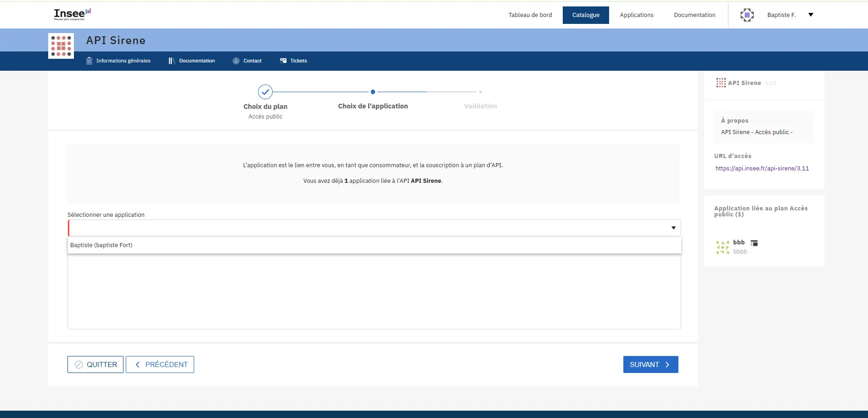Click the Contact person icon
This screenshot has width=868, height=418.
[236, 61]
